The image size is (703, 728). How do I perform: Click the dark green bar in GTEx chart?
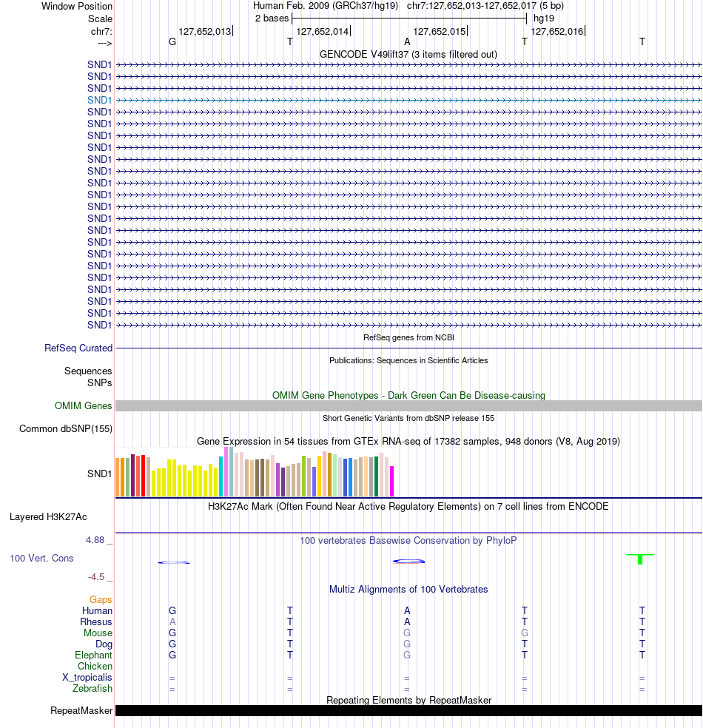pyautogui.click(x=376, y=476)
